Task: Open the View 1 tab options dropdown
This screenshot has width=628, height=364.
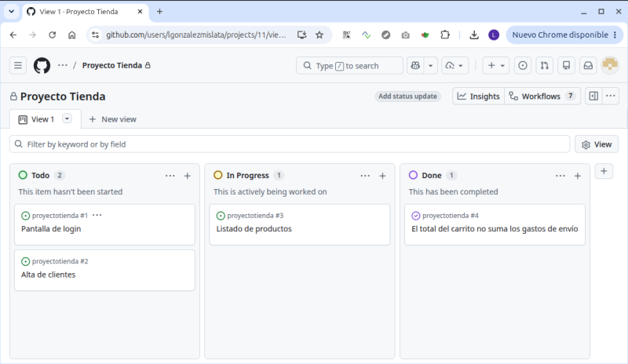Action: tap(67, 119)
